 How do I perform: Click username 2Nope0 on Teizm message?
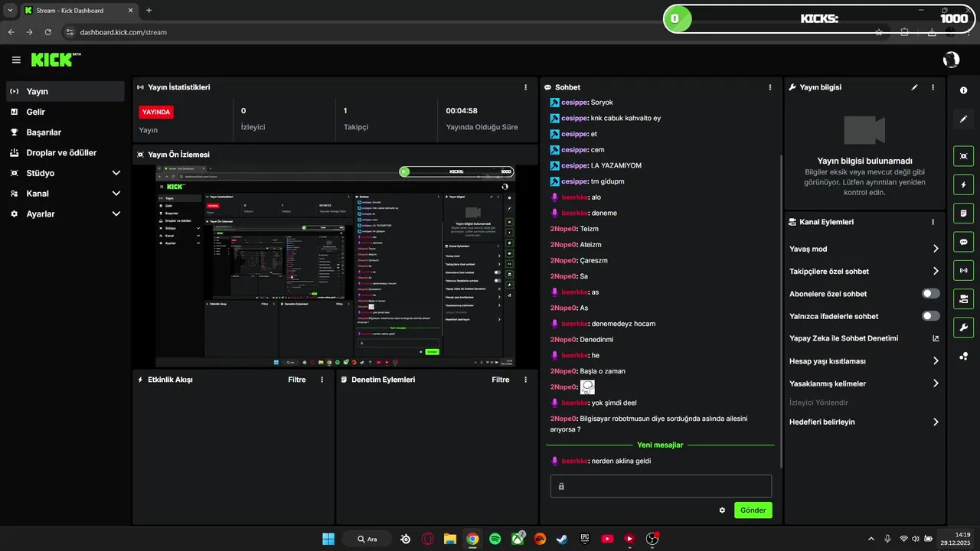(563, 229)
